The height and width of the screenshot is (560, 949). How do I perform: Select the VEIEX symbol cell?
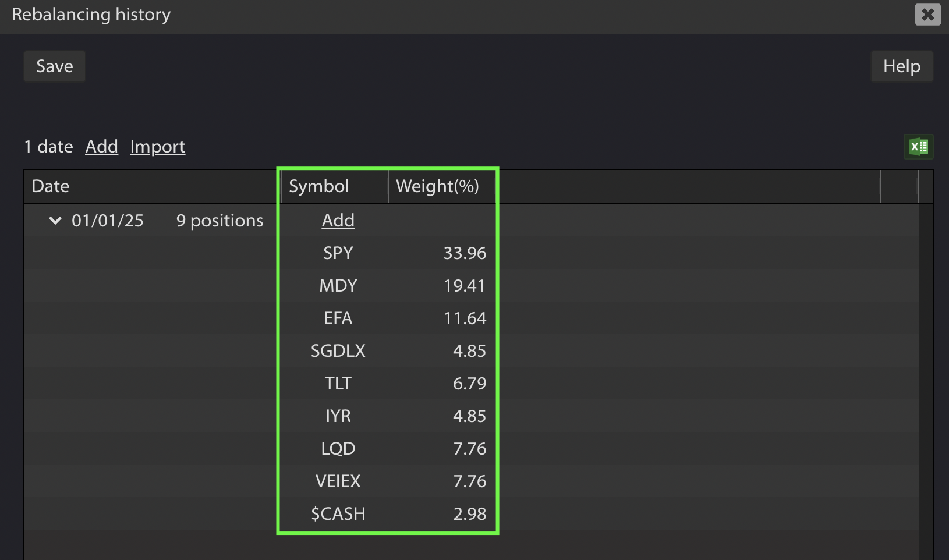338,481
